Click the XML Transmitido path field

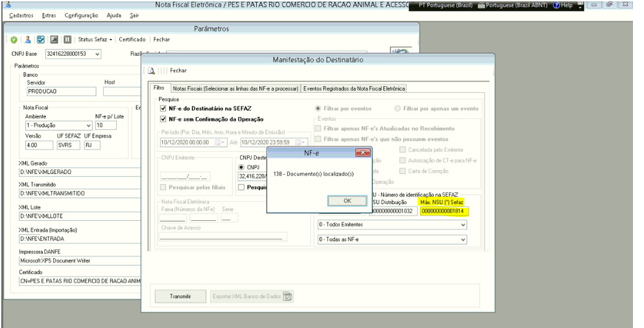coord(80,194)
